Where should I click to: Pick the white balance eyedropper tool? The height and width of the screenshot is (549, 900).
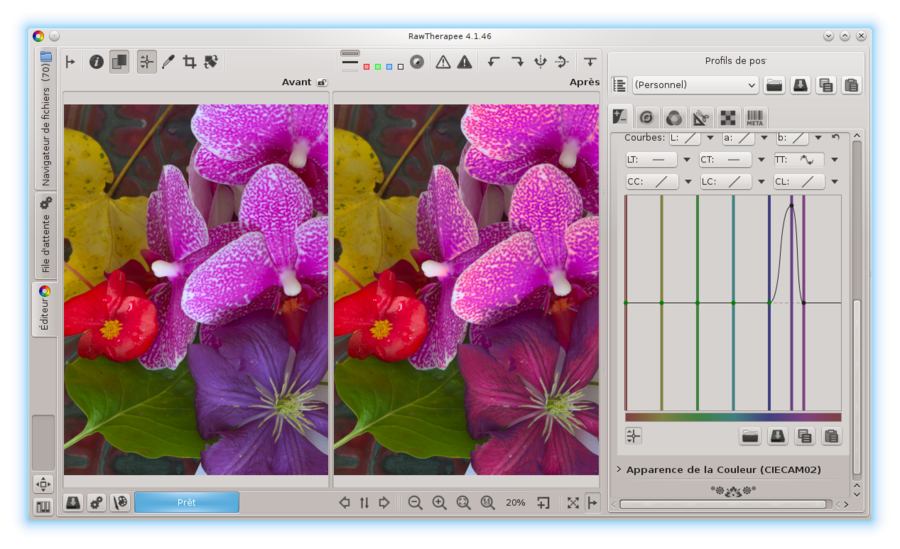pos(168,62)
